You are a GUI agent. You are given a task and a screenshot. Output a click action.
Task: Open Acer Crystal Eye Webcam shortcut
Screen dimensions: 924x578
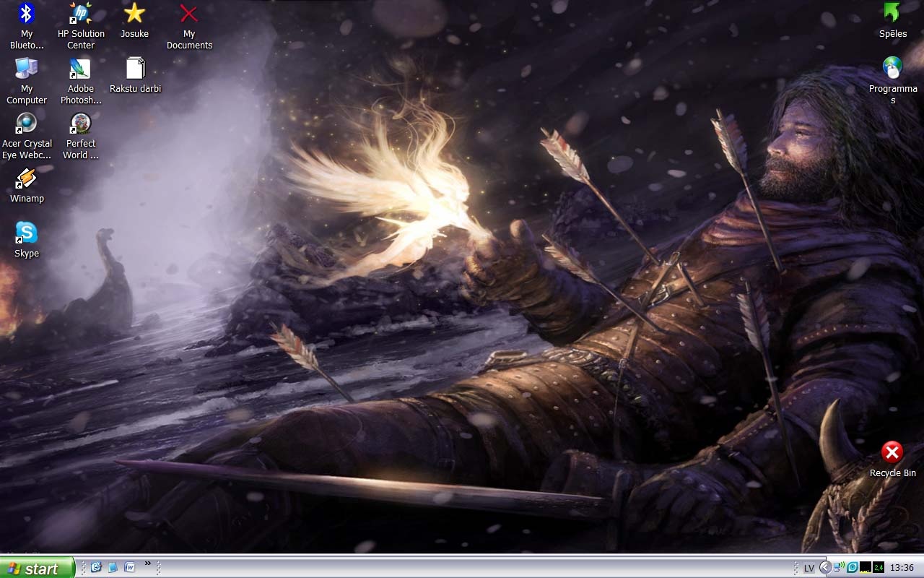[x=27, y=136]
